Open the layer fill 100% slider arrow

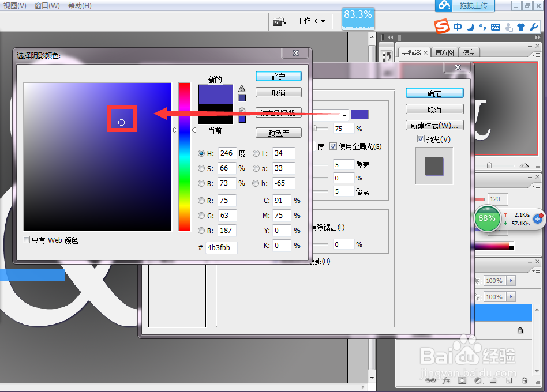tap(511, 297)
